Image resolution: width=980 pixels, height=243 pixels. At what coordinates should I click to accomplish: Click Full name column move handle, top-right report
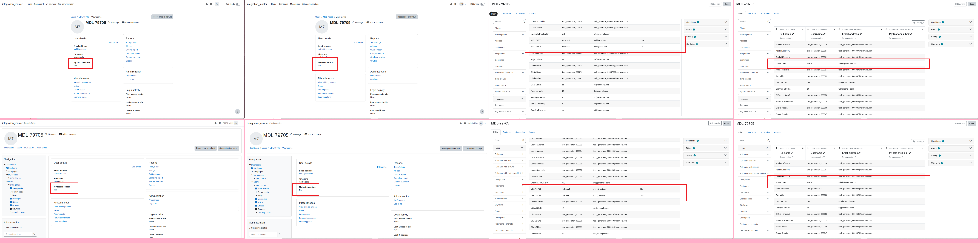click(x=776, y=29)
